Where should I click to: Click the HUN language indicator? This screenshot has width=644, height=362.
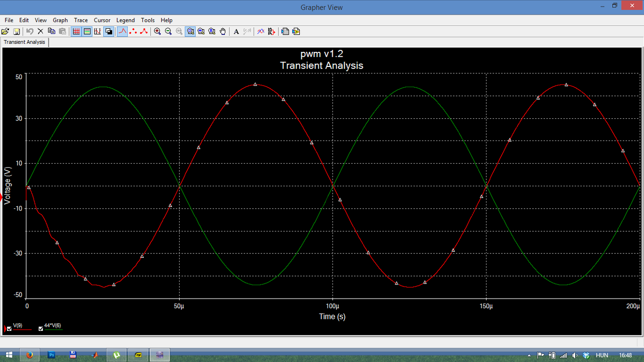coord(602,355)
